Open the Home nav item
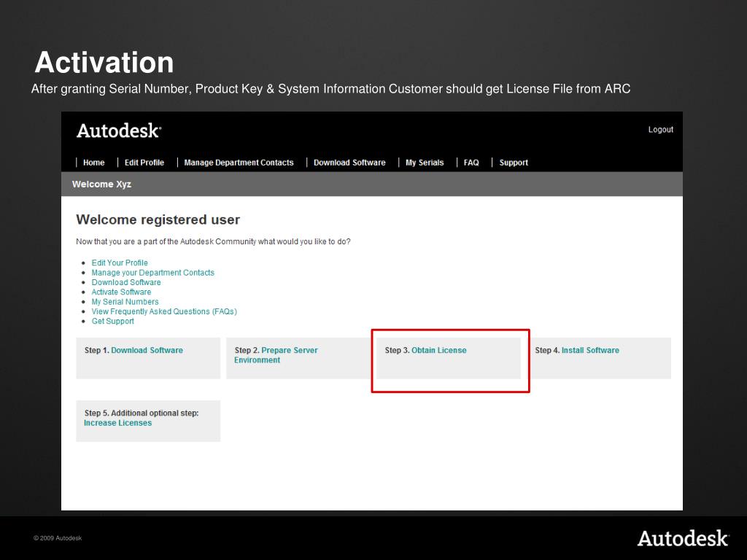The width and height of the screenshot is (747, 560). (x=93, y=163)
